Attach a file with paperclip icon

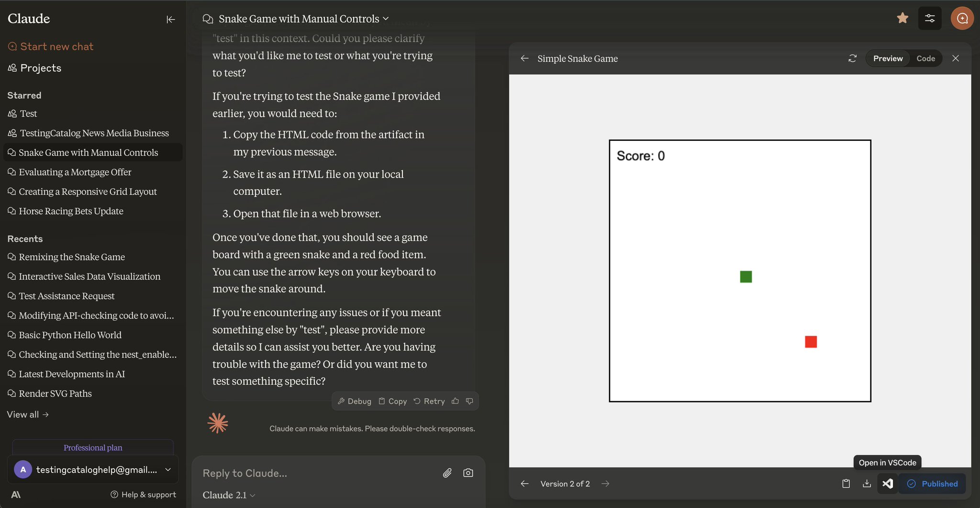click(447, 473)
